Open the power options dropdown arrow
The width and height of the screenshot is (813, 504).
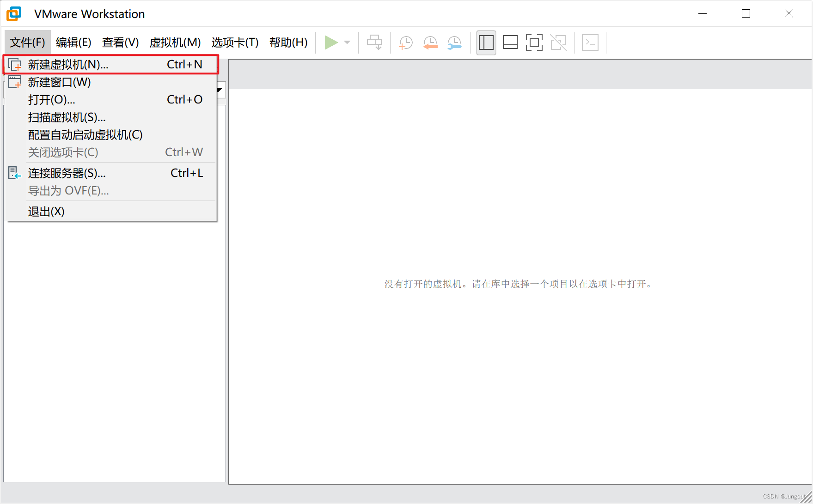[x=347, y=43]
